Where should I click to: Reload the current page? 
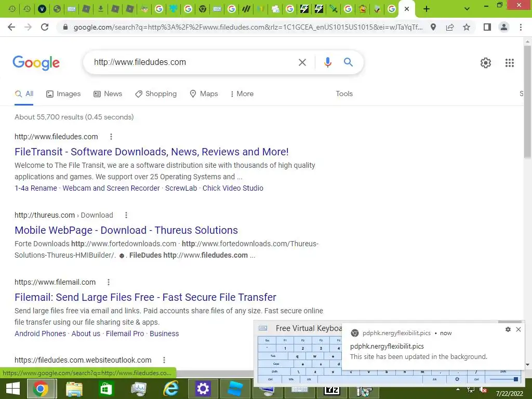(x=45, y=27)
